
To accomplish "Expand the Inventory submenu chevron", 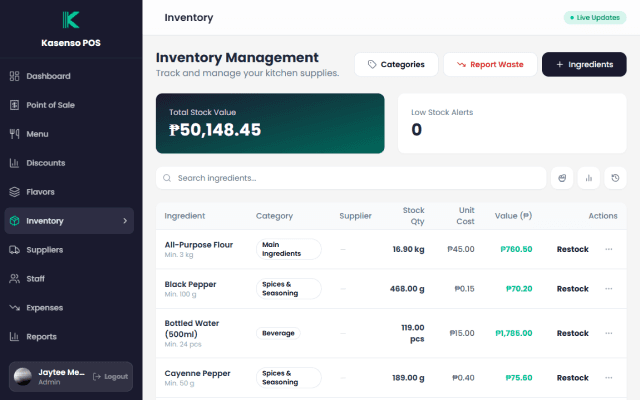I will click(x=125, y=221).
